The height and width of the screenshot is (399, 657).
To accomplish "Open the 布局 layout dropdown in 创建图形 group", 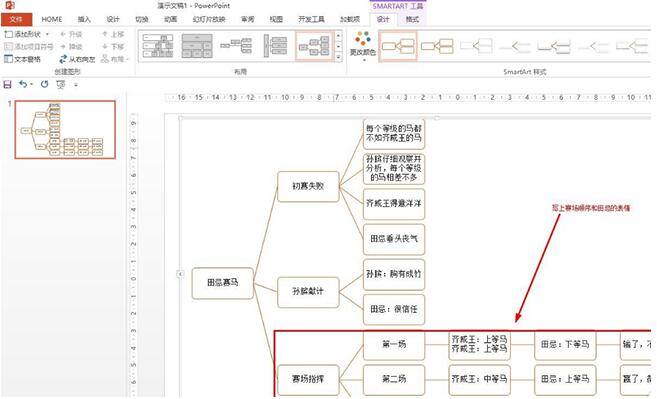I will 115,59.
